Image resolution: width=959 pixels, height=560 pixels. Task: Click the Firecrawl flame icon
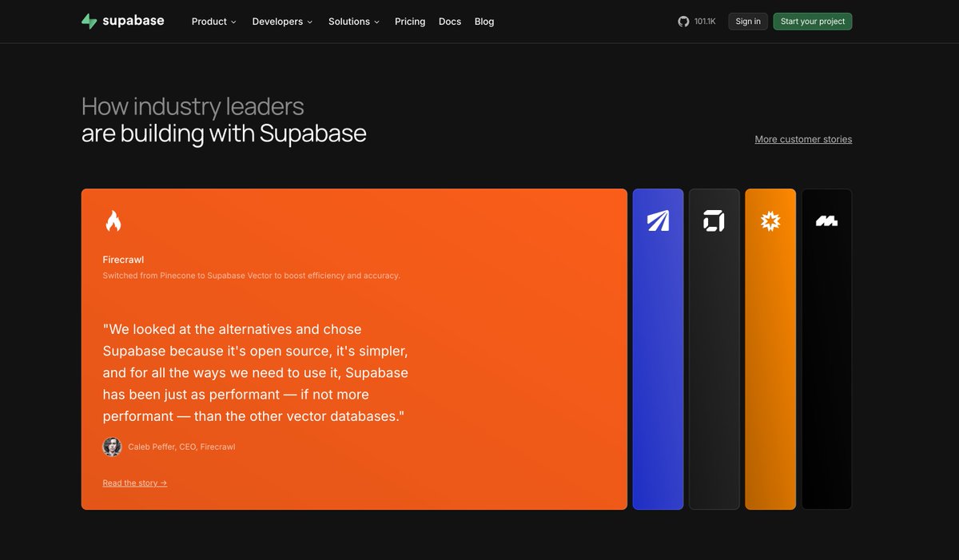(x=113, y=221)
